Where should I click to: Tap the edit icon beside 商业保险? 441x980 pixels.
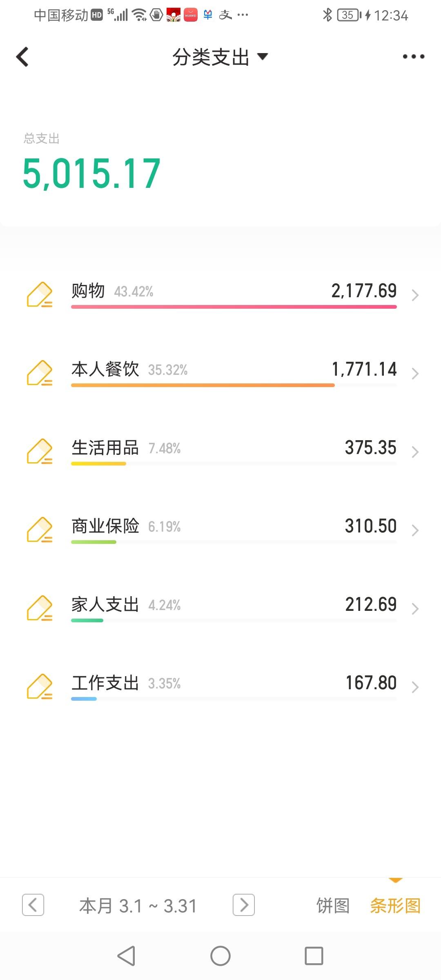(x=40, y=530)
